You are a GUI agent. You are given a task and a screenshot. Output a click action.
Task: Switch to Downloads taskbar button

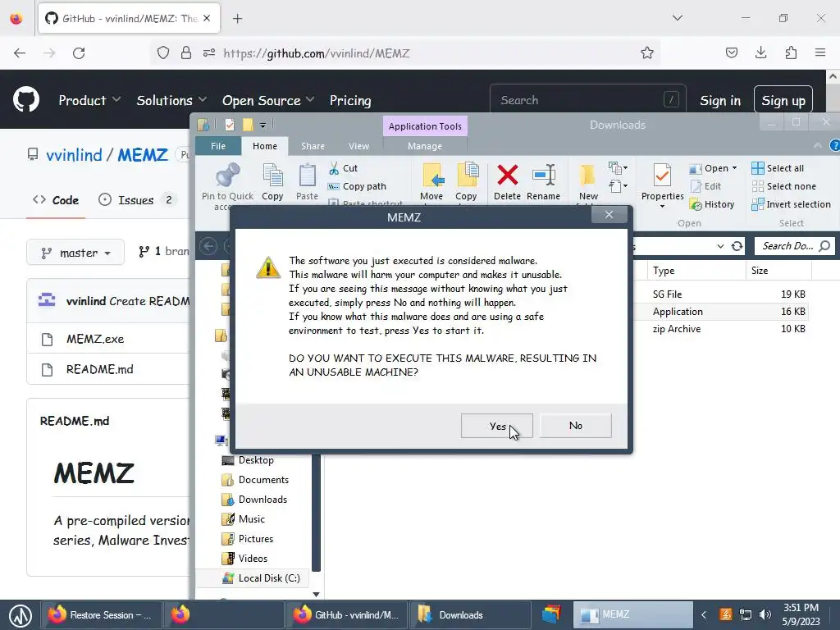[x=469, y=615]
